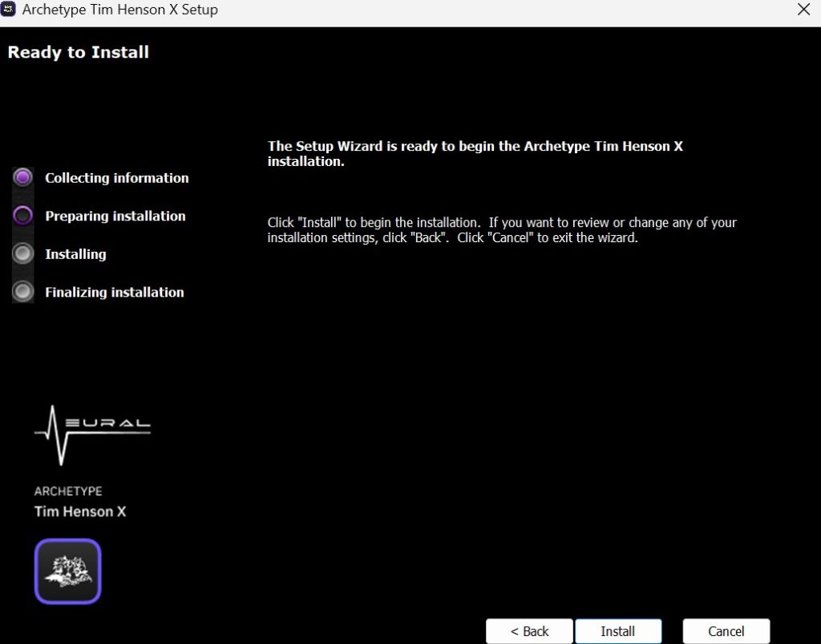Click the Tim Henson X product name
Image resolution: width=821 pixels, height=644 pixels.
click(80, 512)
